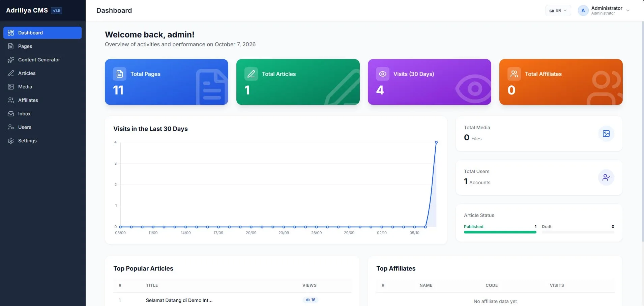Click the 'Top Popular Articles' heading
Screen dimensions: 644x306
point(143,269)
